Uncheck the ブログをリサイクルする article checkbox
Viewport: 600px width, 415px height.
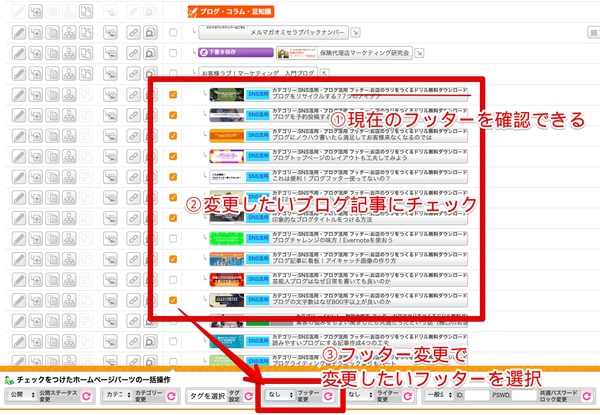point(174,95)
